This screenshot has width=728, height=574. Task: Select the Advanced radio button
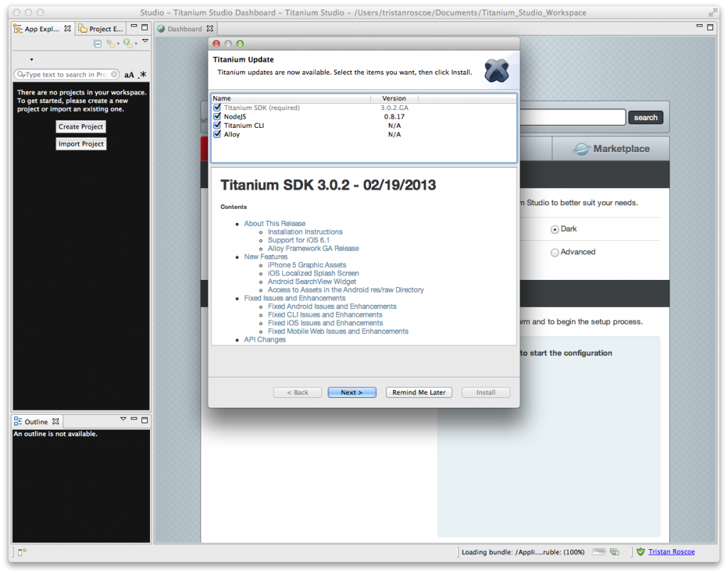555,252
